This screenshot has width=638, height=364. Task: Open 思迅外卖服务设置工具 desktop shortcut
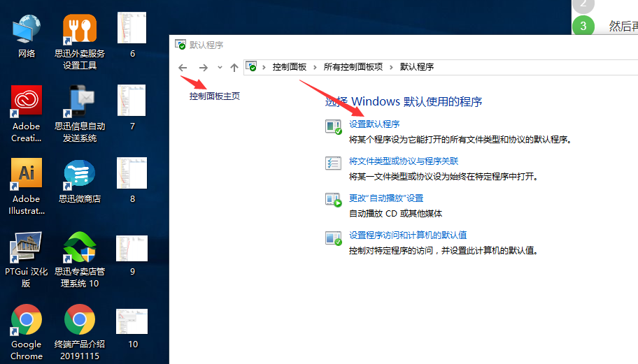pos(80,41)
